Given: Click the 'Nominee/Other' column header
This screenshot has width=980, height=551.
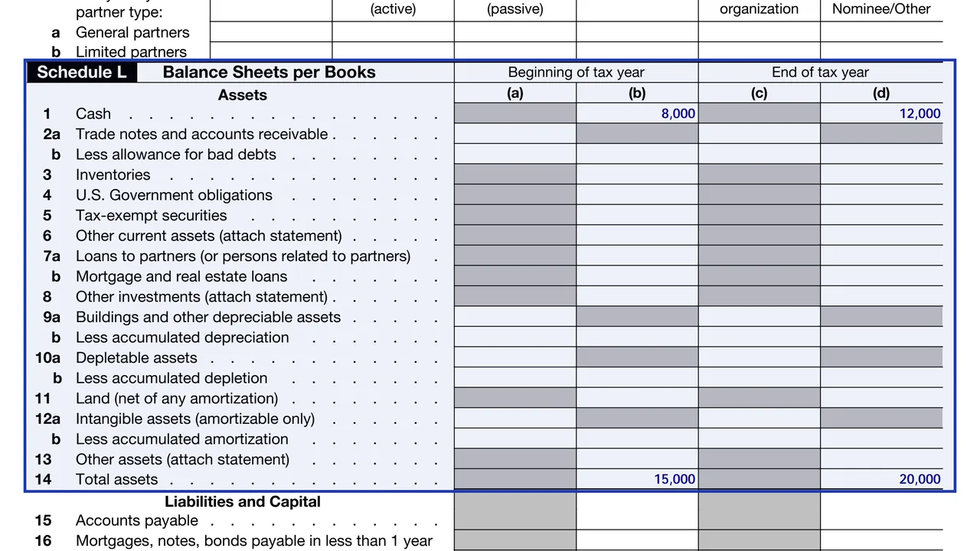Looking at the screenshot, I should coord(881,9).
